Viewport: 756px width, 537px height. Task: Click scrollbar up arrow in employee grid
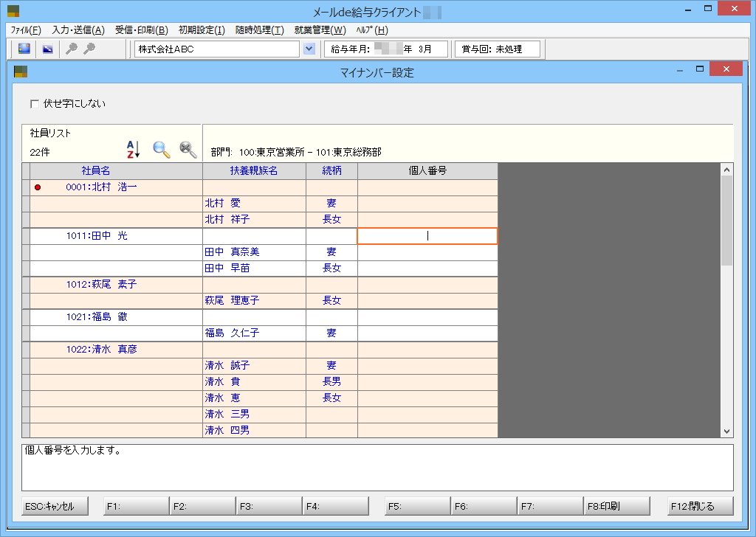tap(726, 170)
